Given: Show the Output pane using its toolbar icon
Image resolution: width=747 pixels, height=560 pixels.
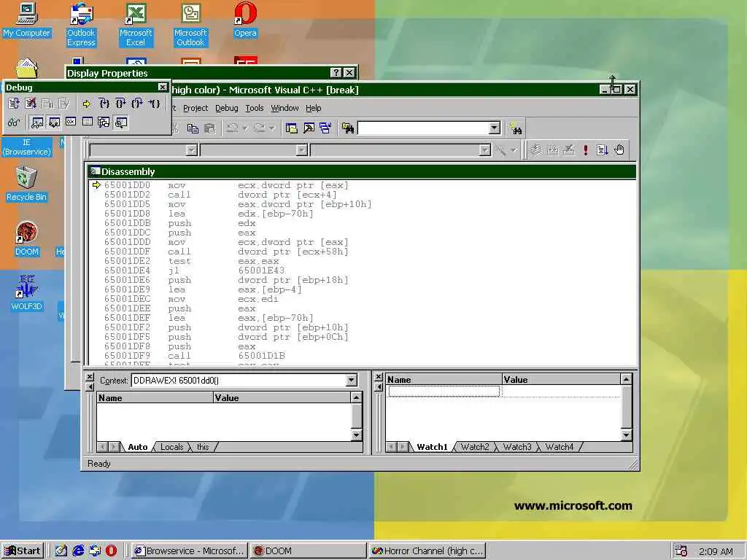Looking at the screenshot, I should (309, 128).
